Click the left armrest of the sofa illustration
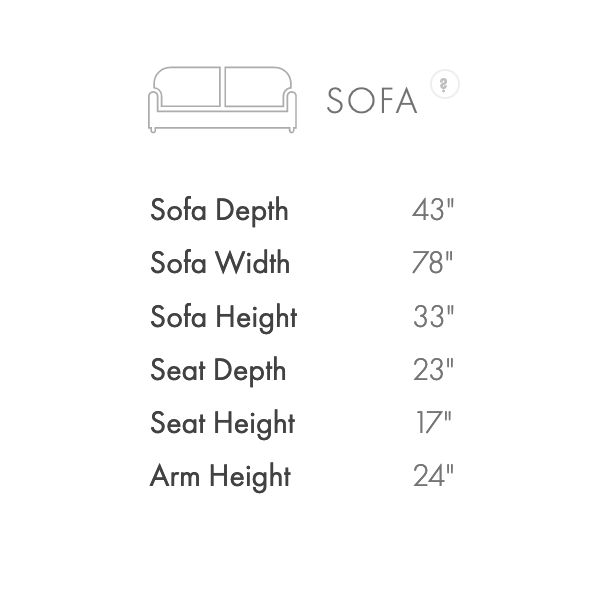The width and height of the screenshot is (610, 602). tap(154, 109)
